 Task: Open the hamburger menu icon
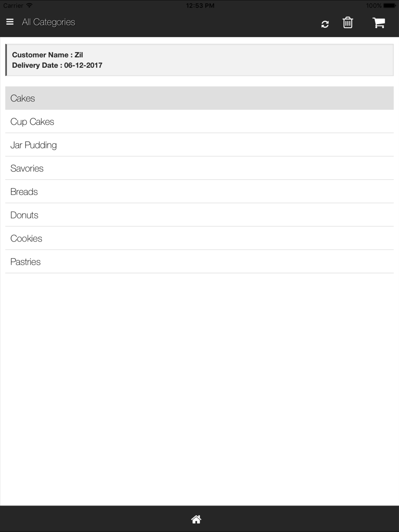point(10,22)
